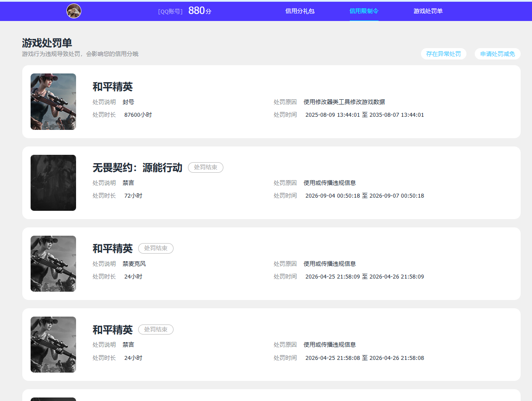Click 处罚结束 badge beside 无畏契约：源能行动
The image size is (532, 401).
[205, 167]
